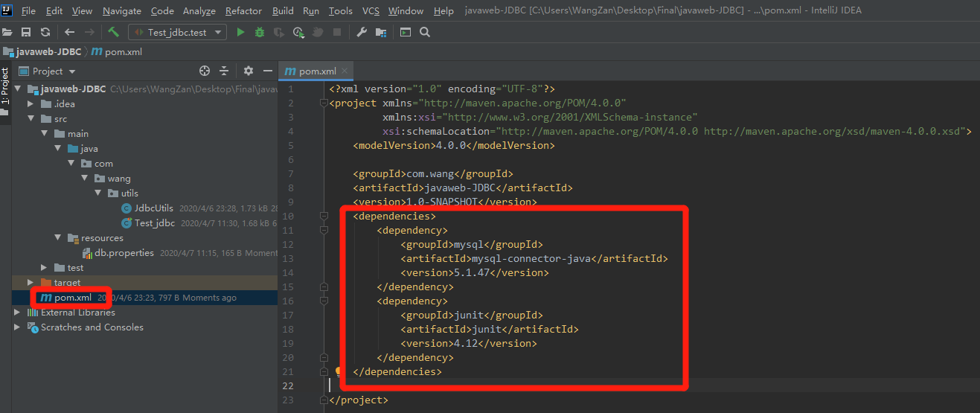Click the Attach debugger icon beside profiler
980x413 pixels.
pyautogui.click(x=318, y=32)
